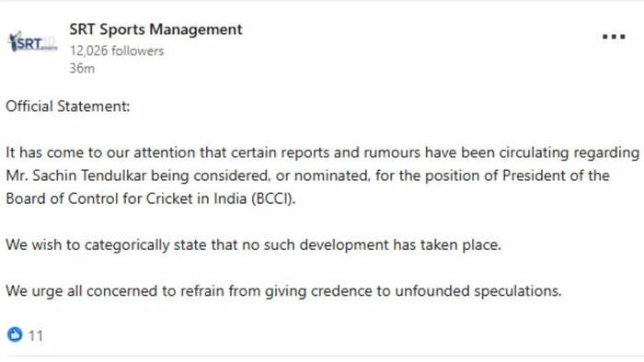Open the SRT Sports Management page name

pyautogui.click(x=155, y=29)
